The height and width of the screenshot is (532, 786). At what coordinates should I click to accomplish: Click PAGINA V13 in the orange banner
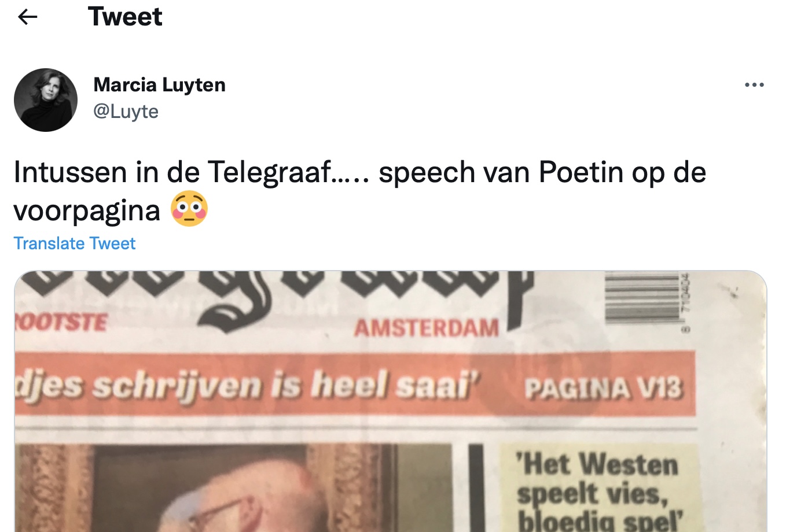(604, 389)
